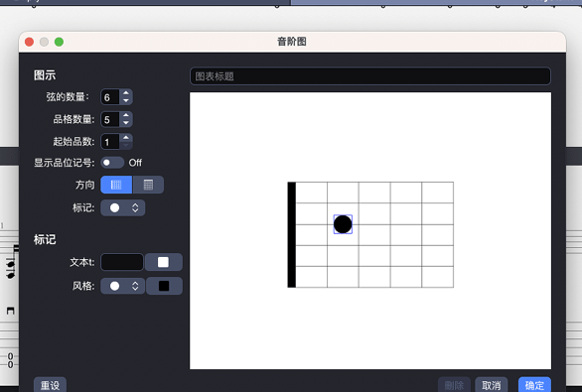Select the black dot on the fretboard
Screen dimensions: 582x392
[x=343, y=224]
